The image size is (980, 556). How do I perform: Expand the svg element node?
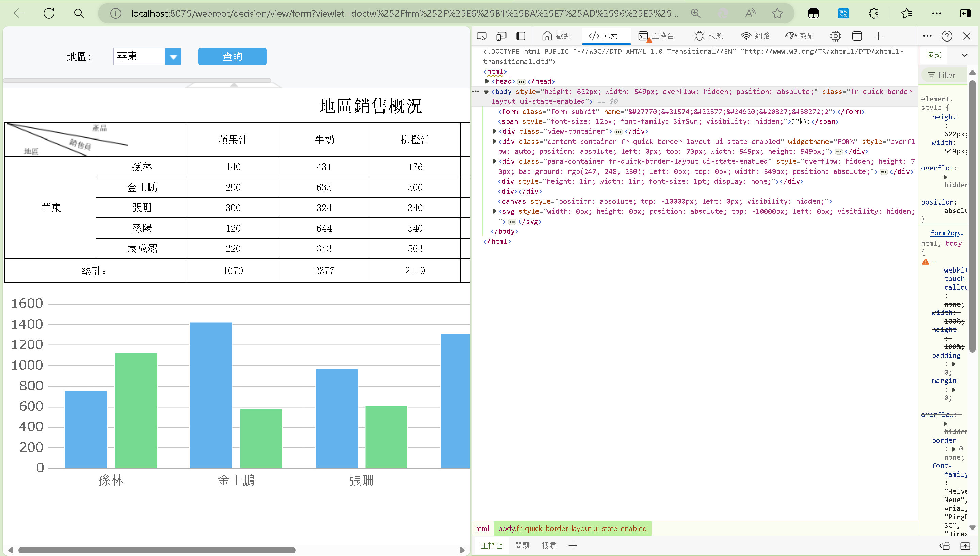click(494, 211)
